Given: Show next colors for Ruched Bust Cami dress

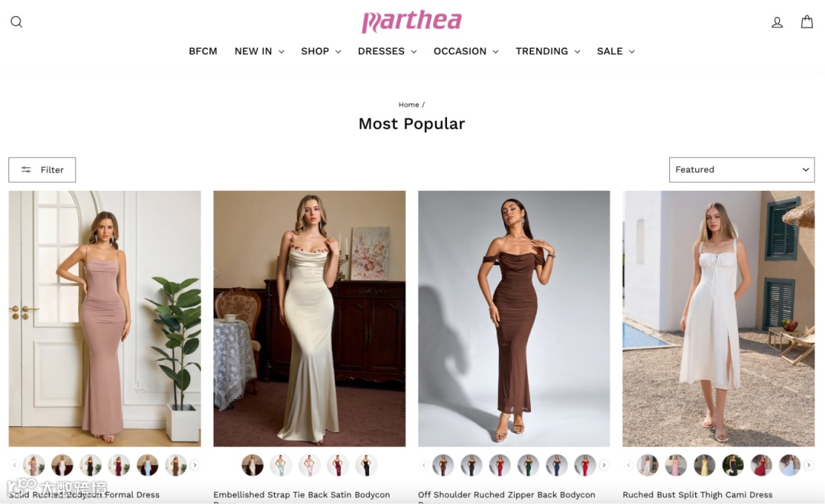Looking at the screenshot, I should point(809,465).
